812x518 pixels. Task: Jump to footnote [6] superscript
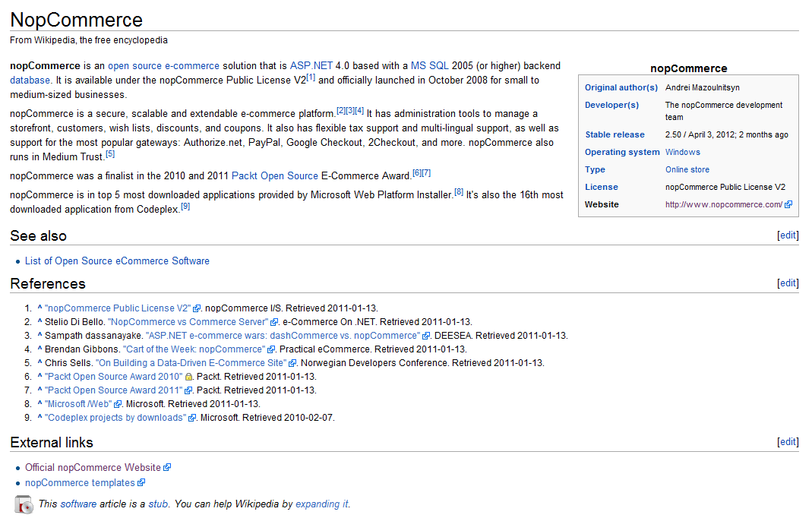pyautogui.click(x=417, y=172)
